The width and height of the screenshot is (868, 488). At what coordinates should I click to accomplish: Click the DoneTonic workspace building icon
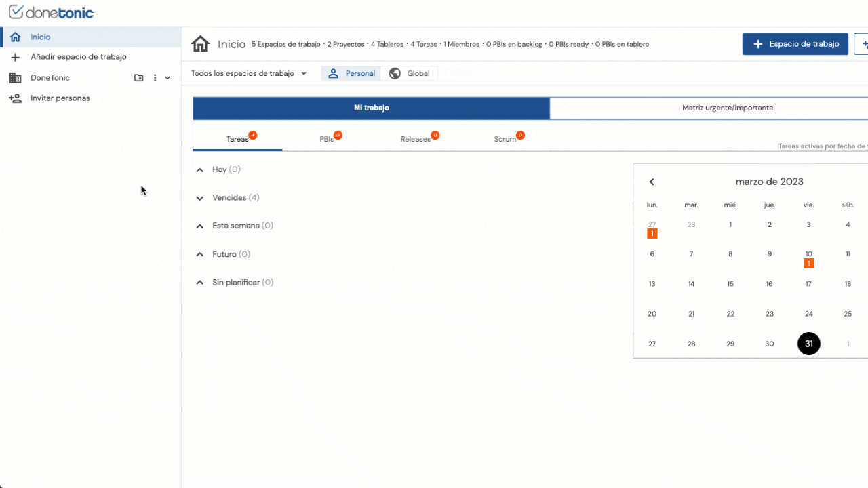(x=15, y=78)
